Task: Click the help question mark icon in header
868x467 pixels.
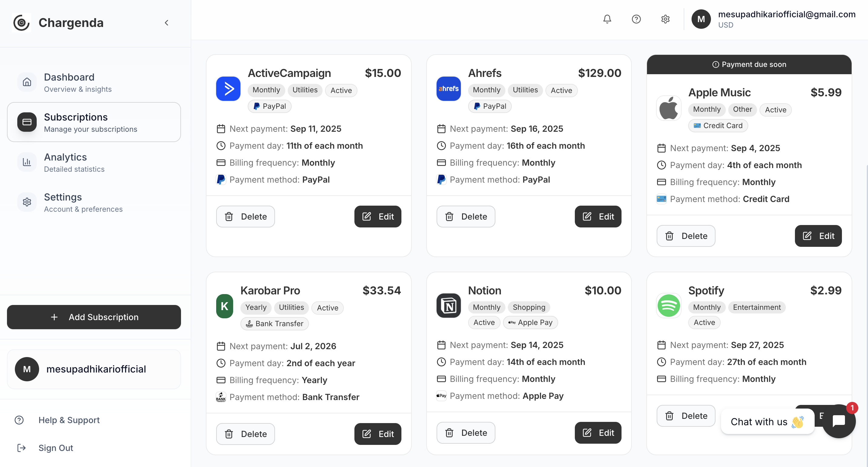Action: [x=636, y=19]
